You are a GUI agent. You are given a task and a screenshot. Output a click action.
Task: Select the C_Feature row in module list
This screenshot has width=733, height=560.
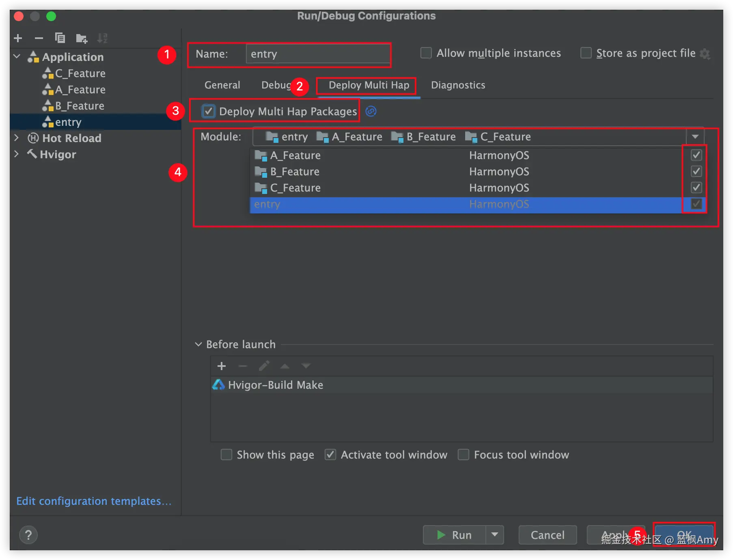(478, 187)
